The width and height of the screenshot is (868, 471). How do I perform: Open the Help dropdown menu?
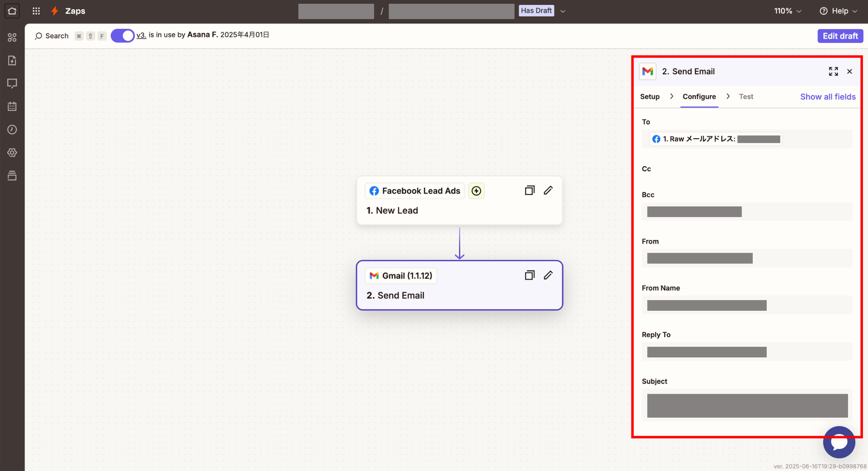[838, 11]
